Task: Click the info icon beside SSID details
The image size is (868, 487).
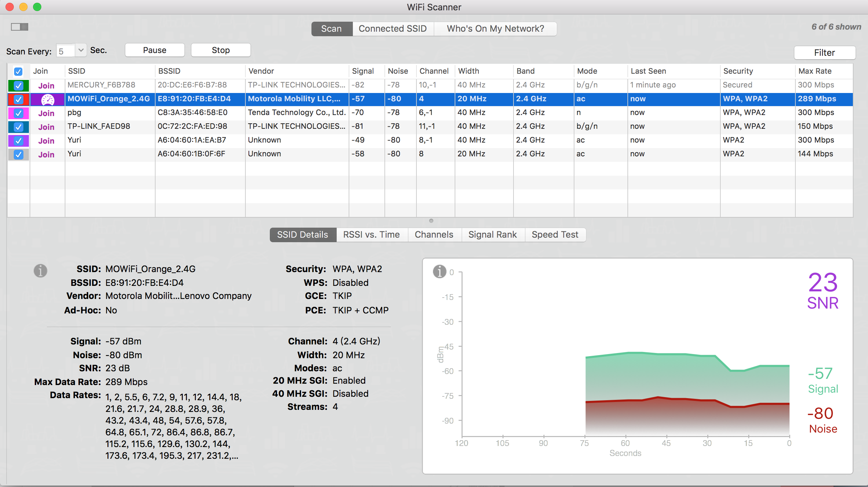Action: tap(40, 271)
